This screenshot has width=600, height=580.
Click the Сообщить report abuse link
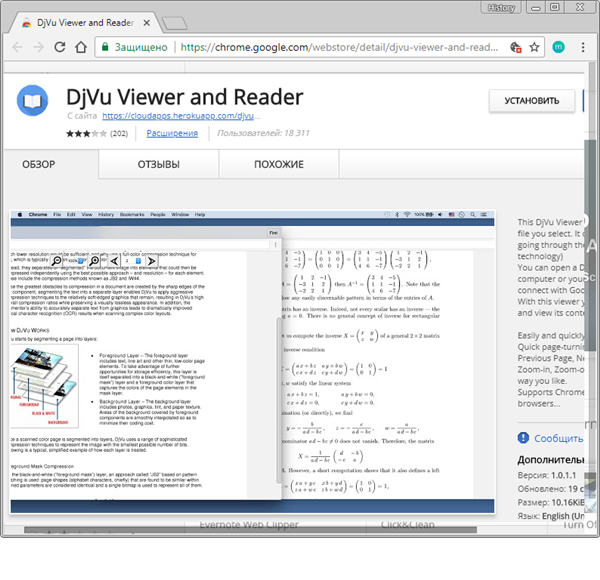(x=559, y=438)
